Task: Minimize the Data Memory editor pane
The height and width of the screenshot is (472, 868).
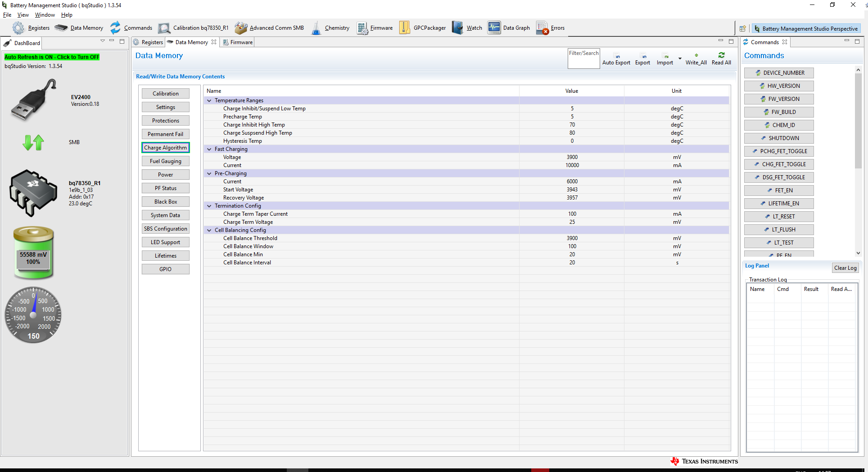Action: 721,41
